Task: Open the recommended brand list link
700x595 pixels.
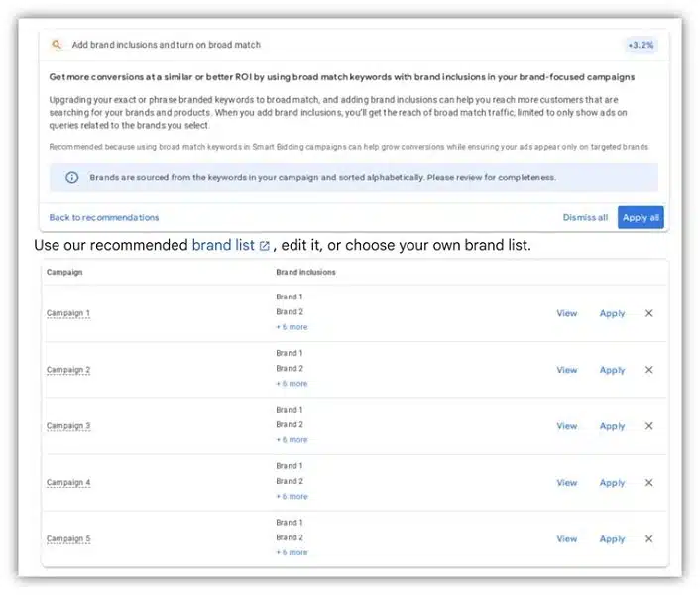Action: (x=223, y=245)
